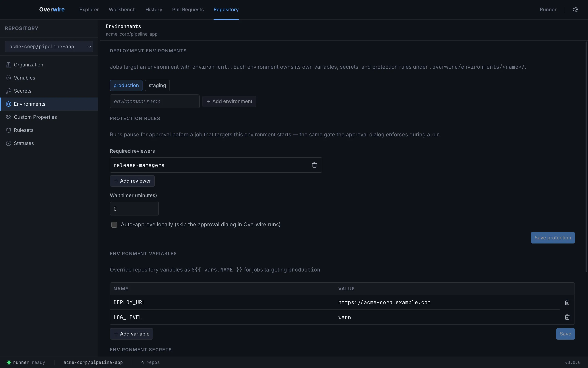Delete the release-managers reviewer
588x368 pixels.
(314, 165)
